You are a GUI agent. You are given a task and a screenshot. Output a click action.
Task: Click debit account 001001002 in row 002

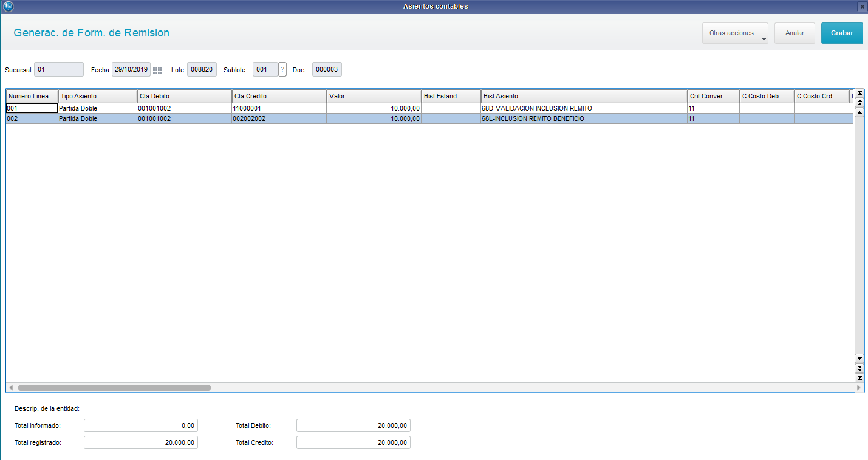185,119
